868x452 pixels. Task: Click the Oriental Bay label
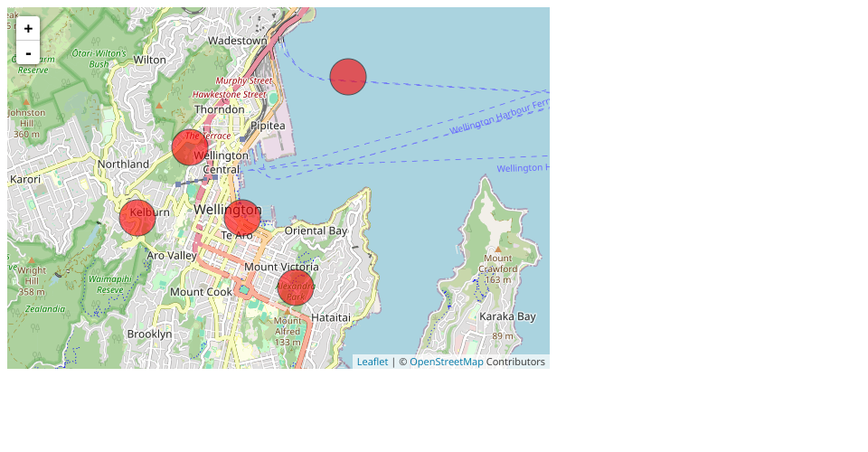coord(316,231)
